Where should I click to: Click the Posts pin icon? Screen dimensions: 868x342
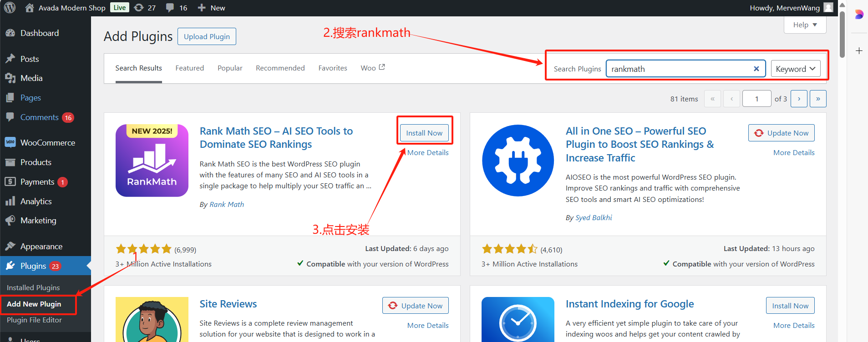click(x=10, y=59)
